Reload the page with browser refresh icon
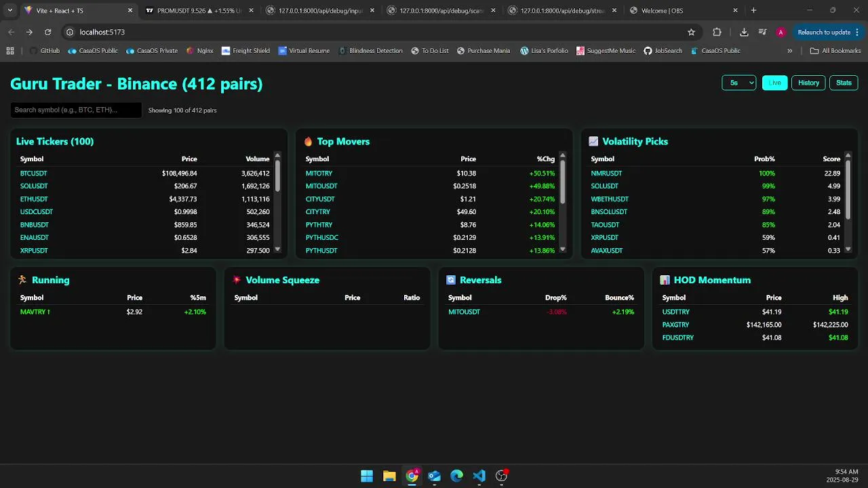This screenshot has width=868, height=488. pyautogui.click(x=47, y=32)
